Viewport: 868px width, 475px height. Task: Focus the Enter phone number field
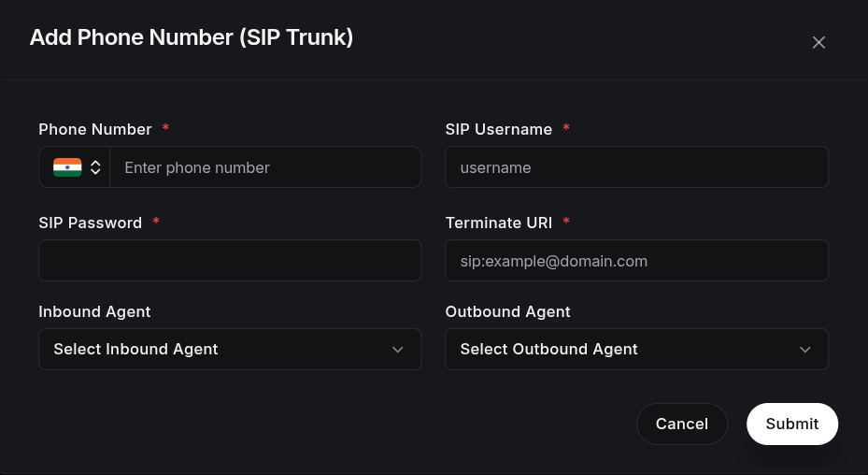pyautogui.click(x=265, y=167)
